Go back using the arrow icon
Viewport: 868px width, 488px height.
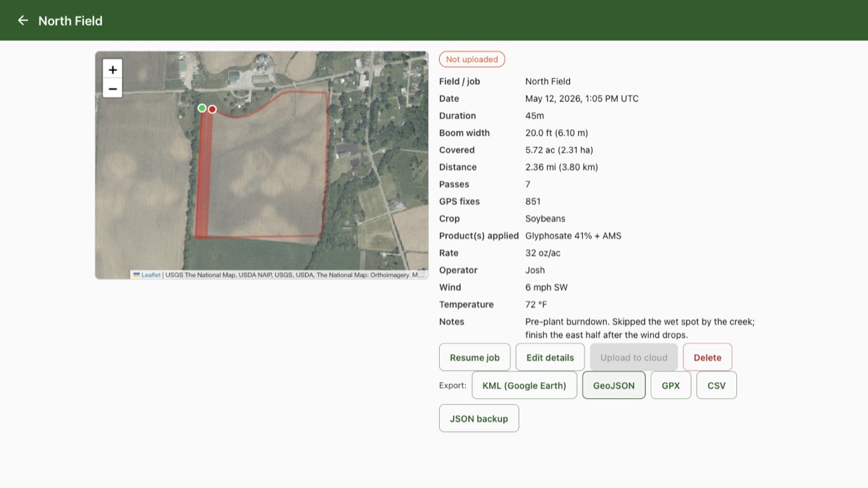coord(23,20)
